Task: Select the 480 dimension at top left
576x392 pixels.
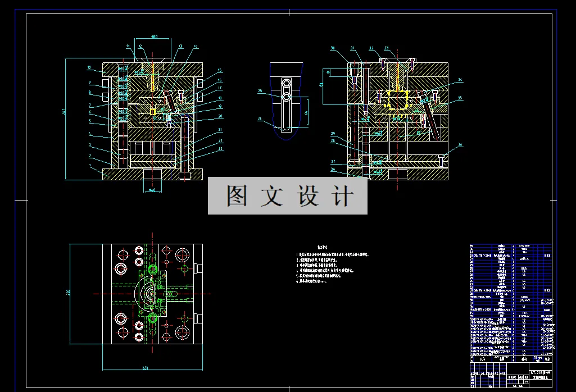Action: (154, 37)
